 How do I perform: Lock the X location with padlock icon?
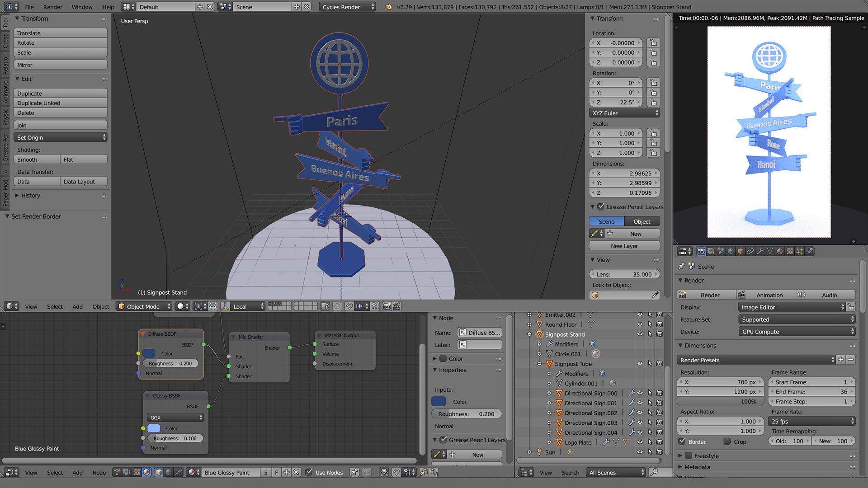click(653, 43)
